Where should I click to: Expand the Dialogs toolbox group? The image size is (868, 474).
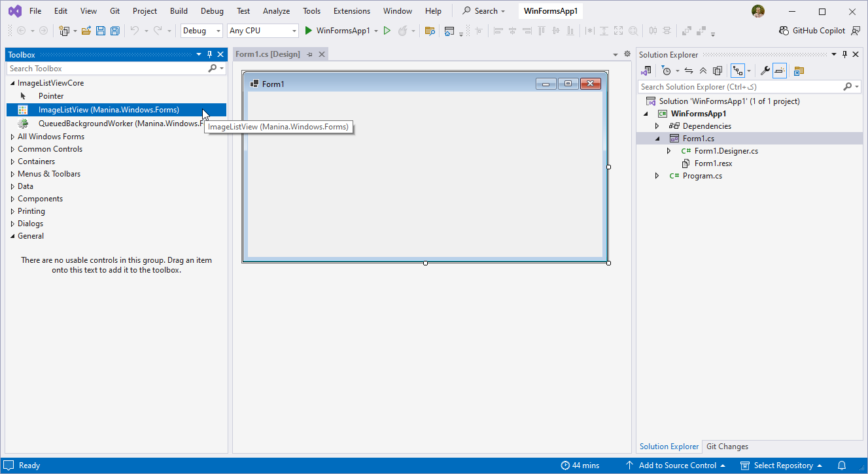[x=12, y=224]
